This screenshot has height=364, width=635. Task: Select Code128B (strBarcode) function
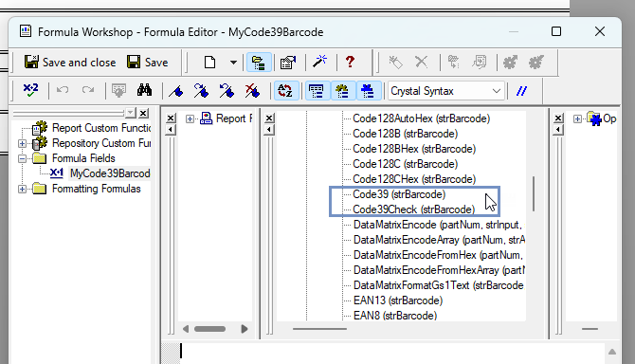point(406,134)
